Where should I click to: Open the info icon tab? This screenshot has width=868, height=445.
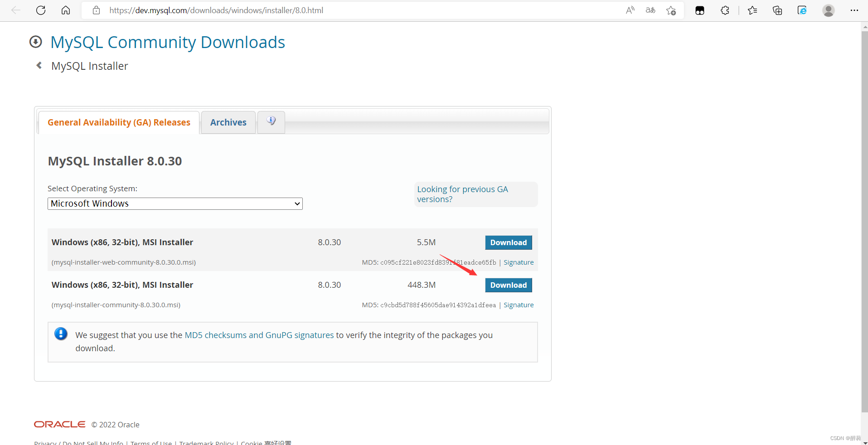coord(271,121)
